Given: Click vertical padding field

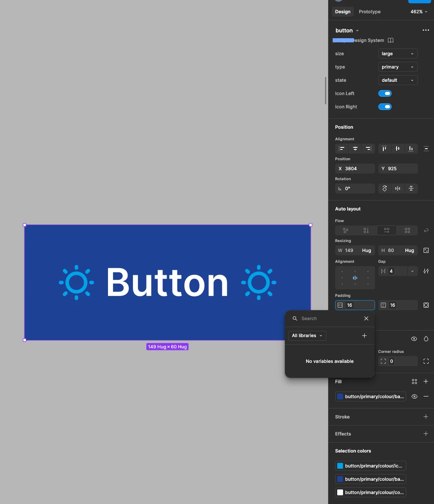Looking at the screenshot, I should point(398,305).
